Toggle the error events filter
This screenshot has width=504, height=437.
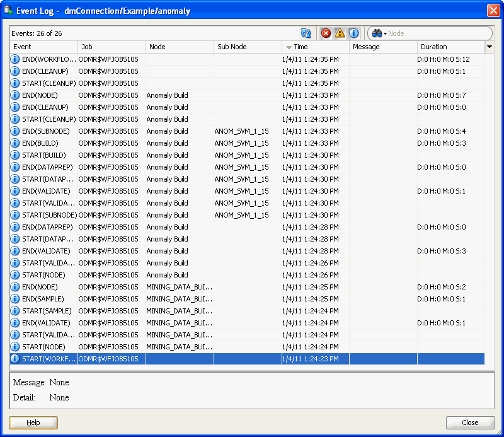click(326, 33)
